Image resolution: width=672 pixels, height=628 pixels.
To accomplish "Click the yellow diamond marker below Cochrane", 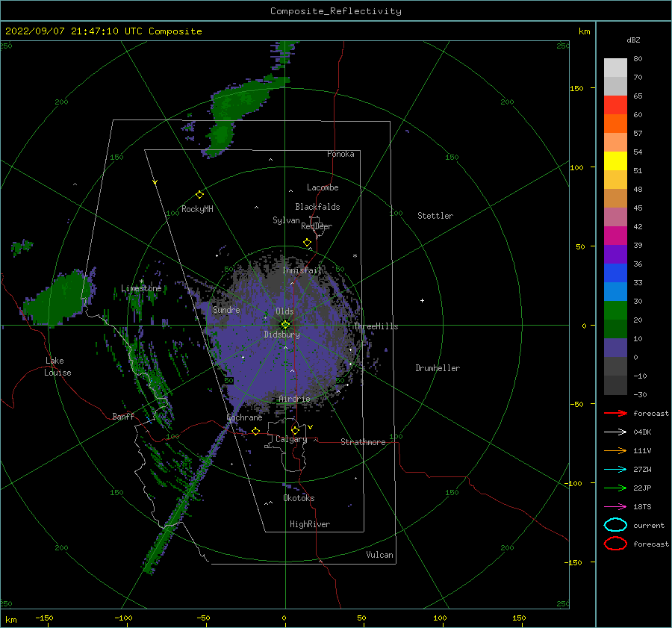I will point(255,431).
